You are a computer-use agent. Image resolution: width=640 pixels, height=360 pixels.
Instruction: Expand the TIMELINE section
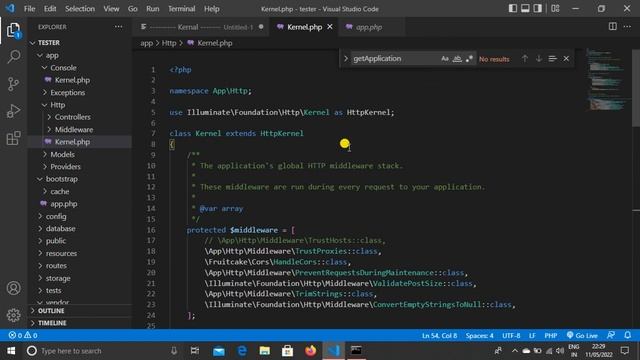(52, 323)
